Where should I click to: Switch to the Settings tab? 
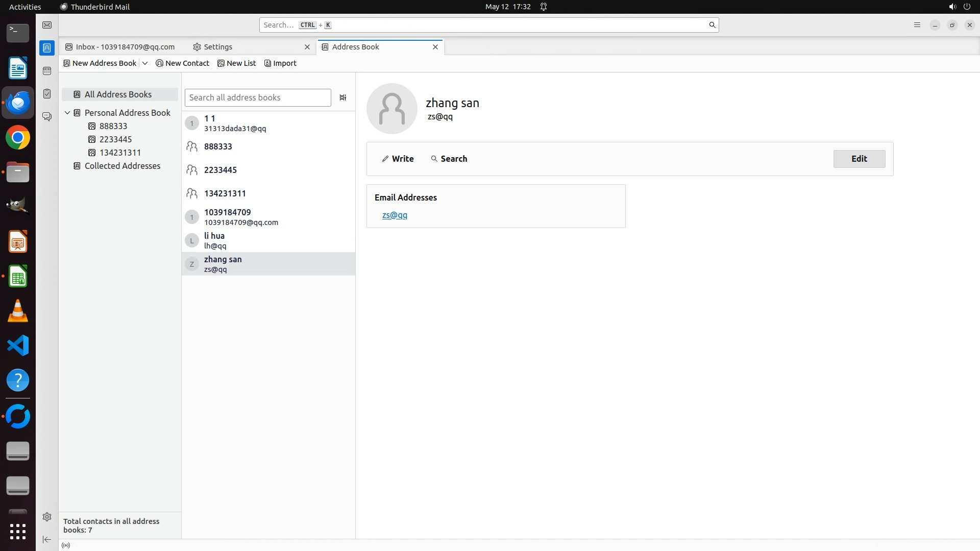(x=217, y=47)
